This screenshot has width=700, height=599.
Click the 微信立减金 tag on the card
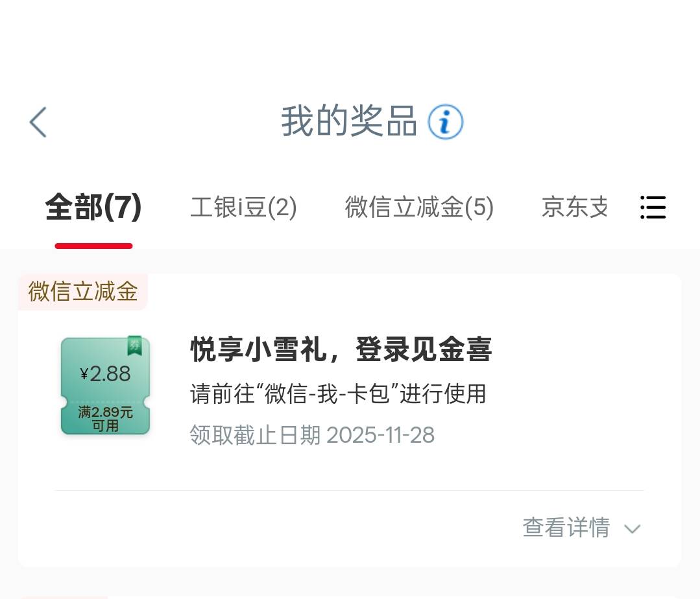point(83,292)
